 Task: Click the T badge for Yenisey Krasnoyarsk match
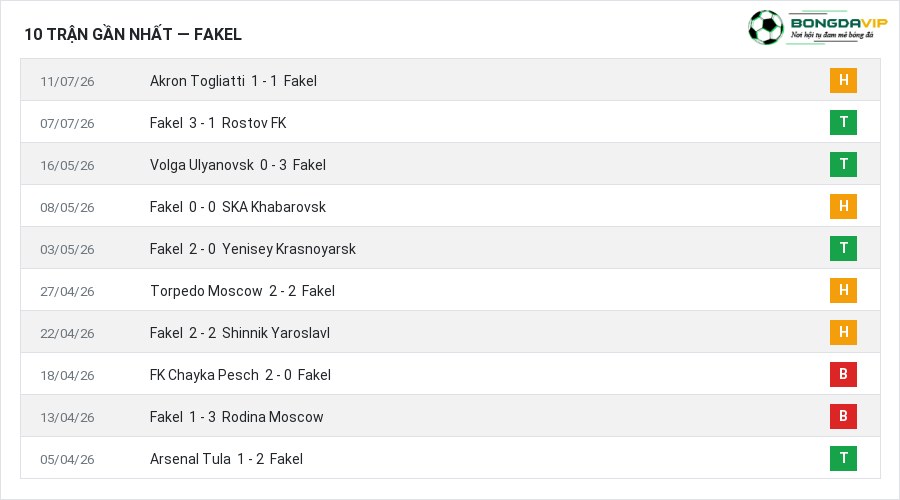pos(843,248)
